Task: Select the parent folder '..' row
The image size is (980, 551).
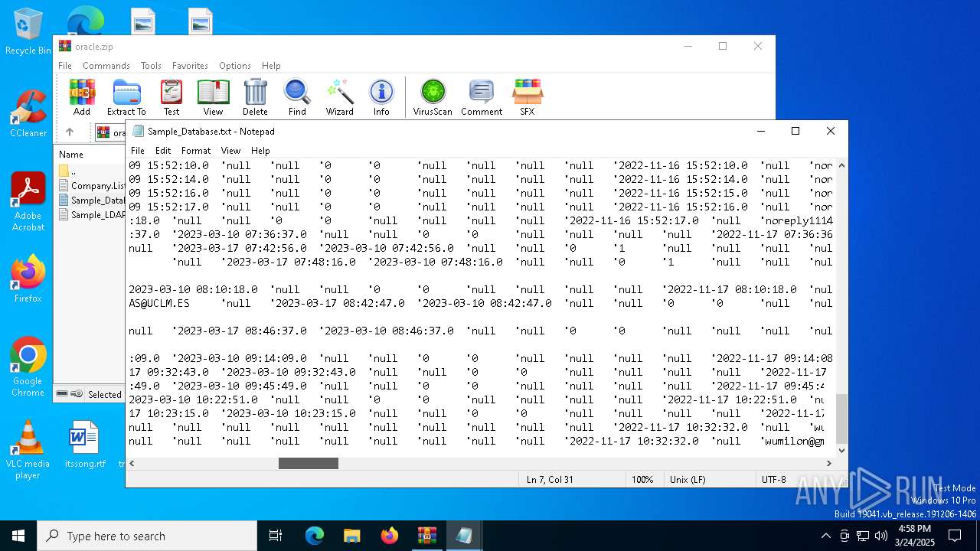Action: (x=90, y=171)
